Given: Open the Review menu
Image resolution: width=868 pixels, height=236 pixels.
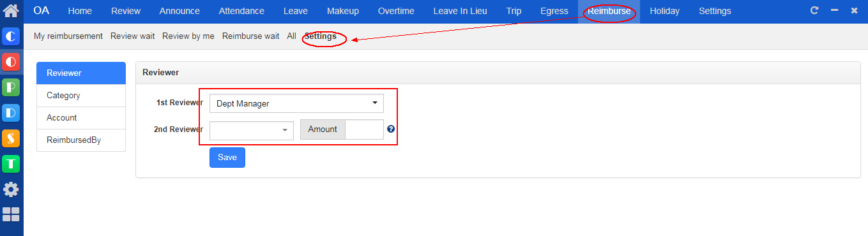Looking at the screenshot, I should pos(125,11).
